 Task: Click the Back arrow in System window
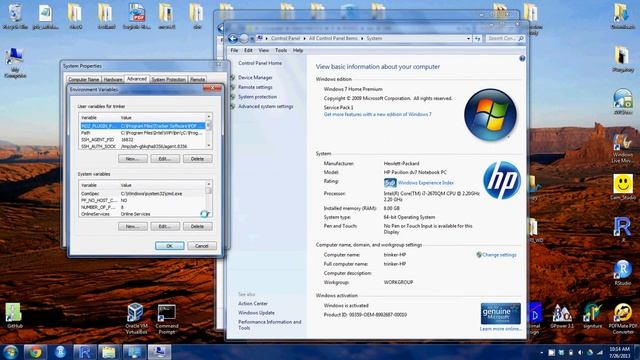[x=233, y=38]
